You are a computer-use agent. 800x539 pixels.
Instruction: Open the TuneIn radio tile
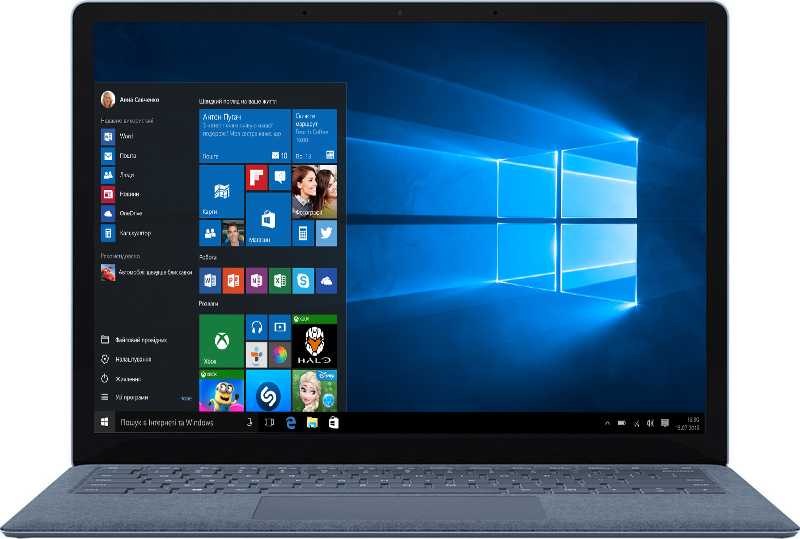pos(257,355)
